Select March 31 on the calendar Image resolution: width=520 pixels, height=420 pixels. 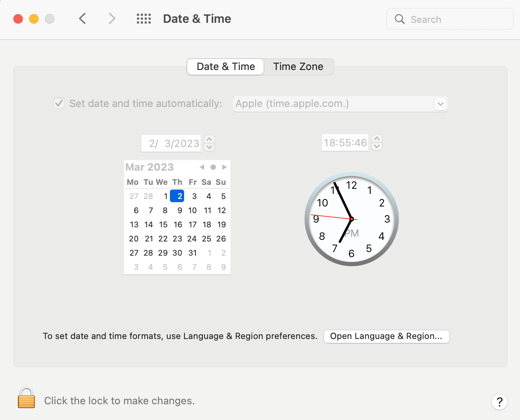(x=192, y=252)
